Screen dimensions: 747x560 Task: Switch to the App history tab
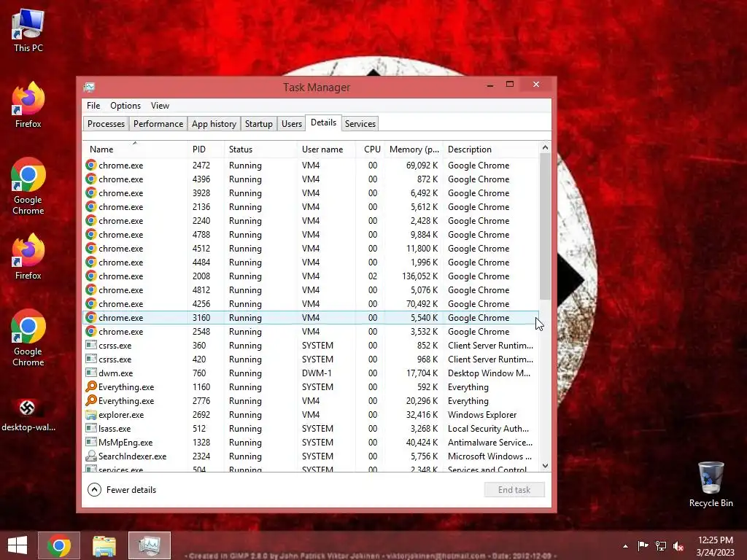[214, 124]
